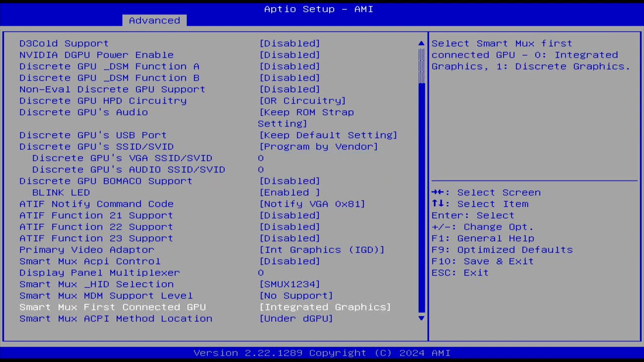Toggle Smart Mux Acpi Control value
Viewport: 644px width, 362px height.
pos(290,261)
